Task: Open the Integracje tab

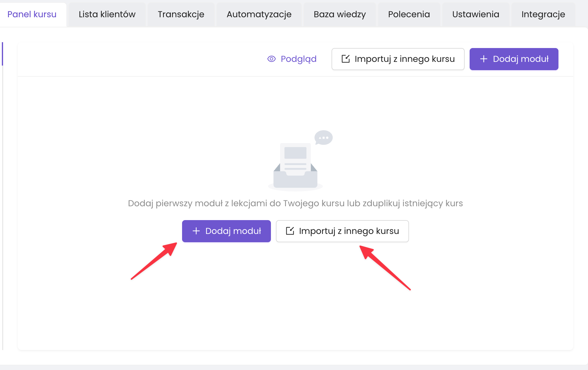Action: [543, 14]
